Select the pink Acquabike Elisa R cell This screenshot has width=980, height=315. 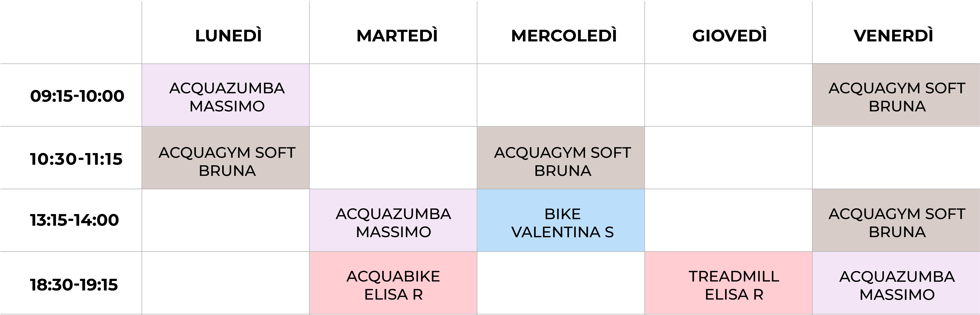point(393,283)
